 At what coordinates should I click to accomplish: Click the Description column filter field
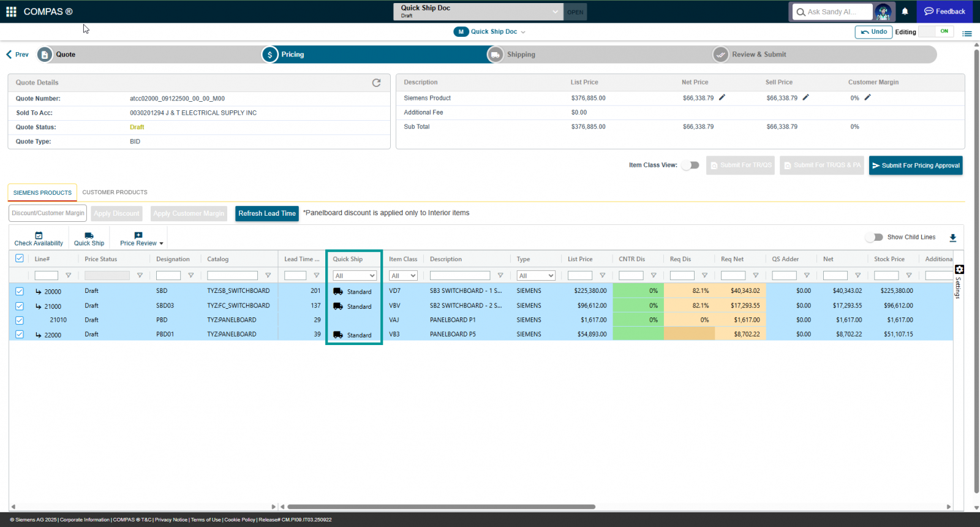point(460,276)
